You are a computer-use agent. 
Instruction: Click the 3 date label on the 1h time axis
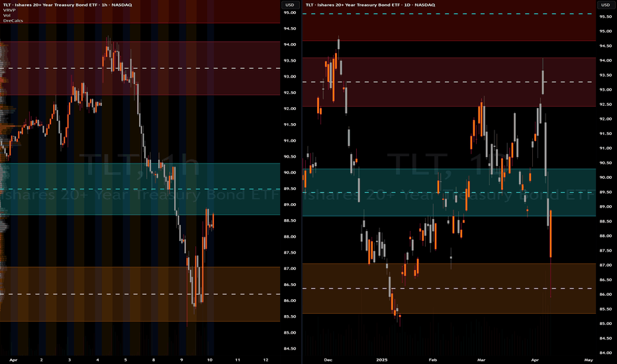(70, 359)
